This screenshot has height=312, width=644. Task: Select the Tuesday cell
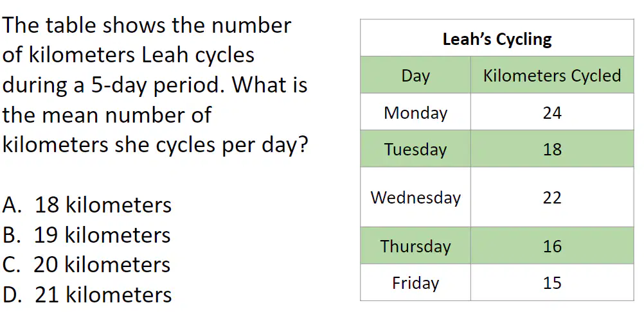(x=416, y=149)
